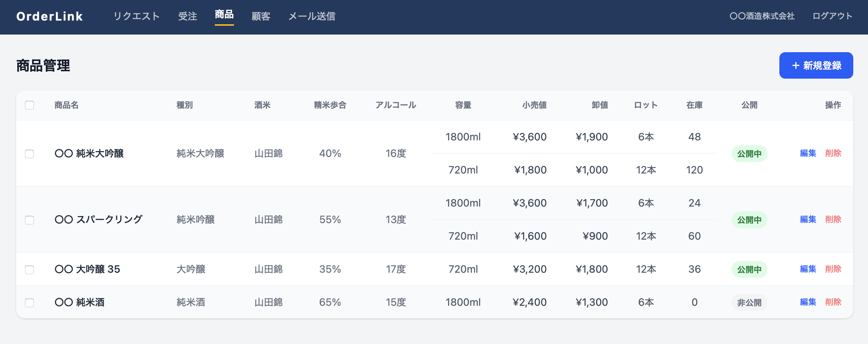Edit the 〇〇 純米大吟醸 product
Image resolution: width=868 pixels, height=344 pixels.
pyautogui.click(x=808, y=153)
